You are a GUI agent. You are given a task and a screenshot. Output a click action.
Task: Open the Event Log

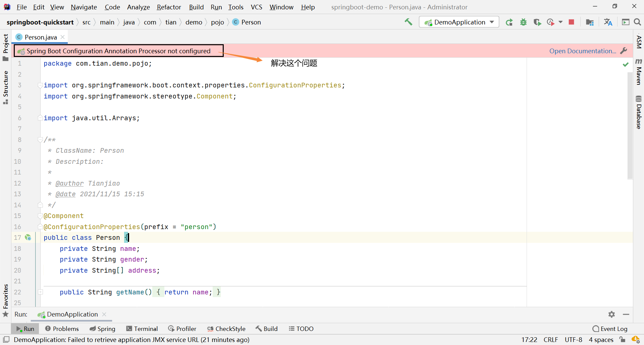tap(610, 329)
